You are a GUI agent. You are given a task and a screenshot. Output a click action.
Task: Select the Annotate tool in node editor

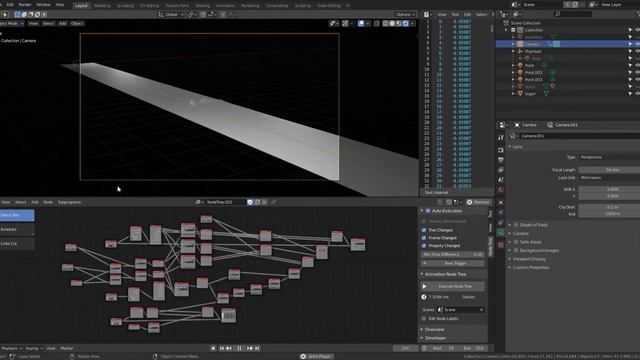point(17,229)
